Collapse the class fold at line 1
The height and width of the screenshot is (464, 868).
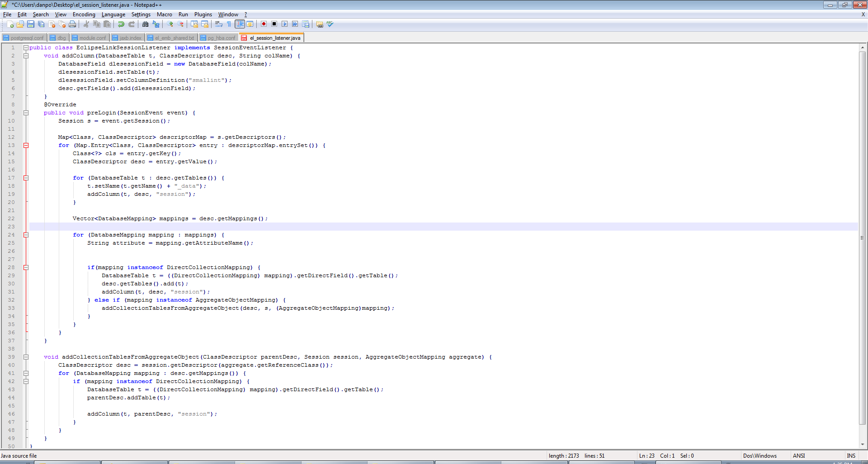click(x=26, y=47)
